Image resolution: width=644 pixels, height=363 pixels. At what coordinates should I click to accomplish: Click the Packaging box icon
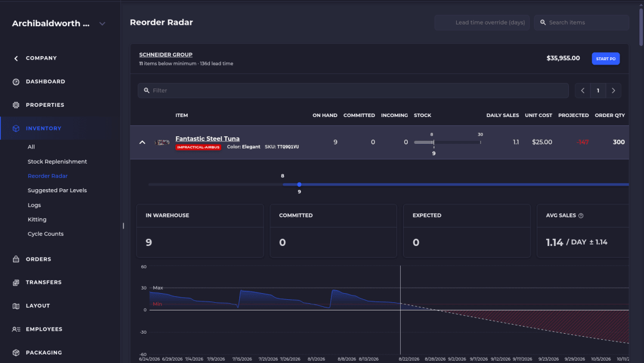(x=16, y=353)
